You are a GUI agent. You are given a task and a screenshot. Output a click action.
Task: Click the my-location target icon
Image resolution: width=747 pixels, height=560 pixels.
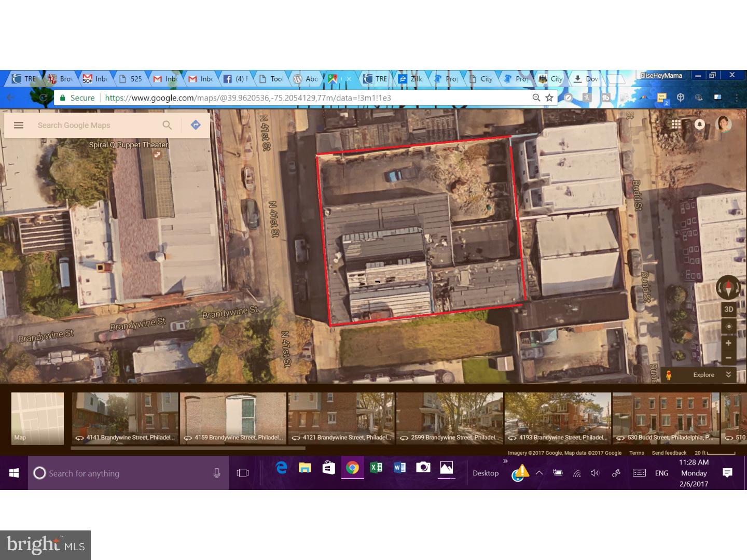[728, 326]
